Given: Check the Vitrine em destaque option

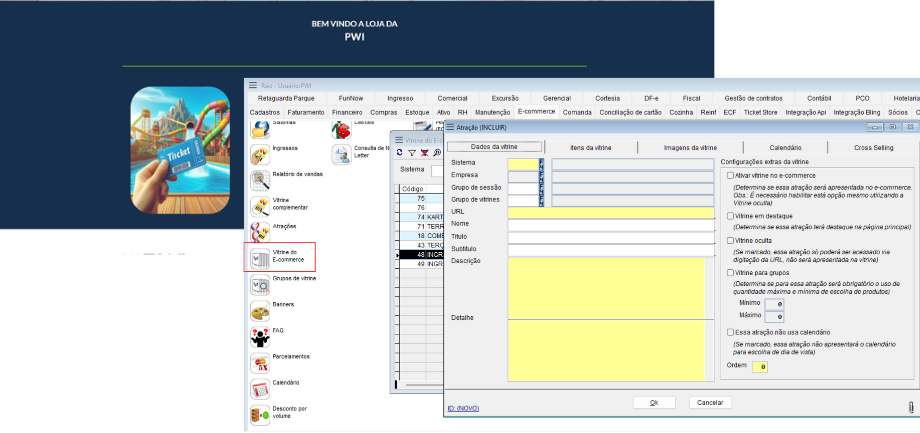Looking at the screenshot, I should pyautogui.click(x=730, y=214).
